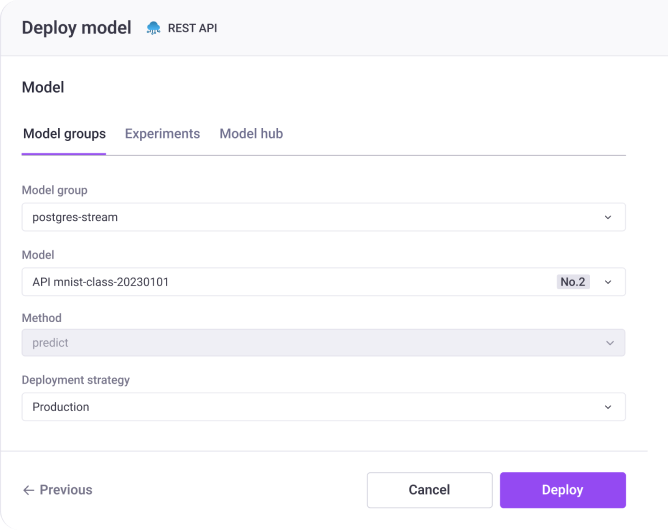Click the postgres-stream model group field
The width and height of the screenshot is (668, 530).
click(x=324, y=217)
